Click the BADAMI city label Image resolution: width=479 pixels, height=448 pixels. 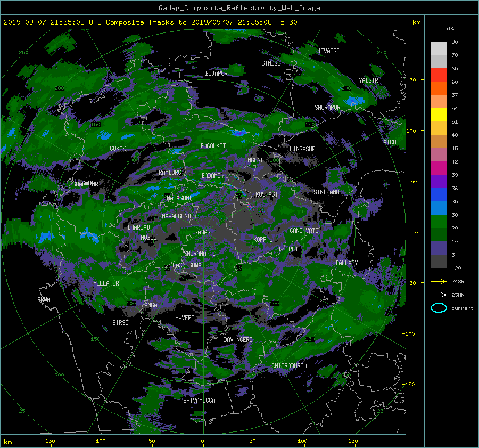tap(211, 176)
